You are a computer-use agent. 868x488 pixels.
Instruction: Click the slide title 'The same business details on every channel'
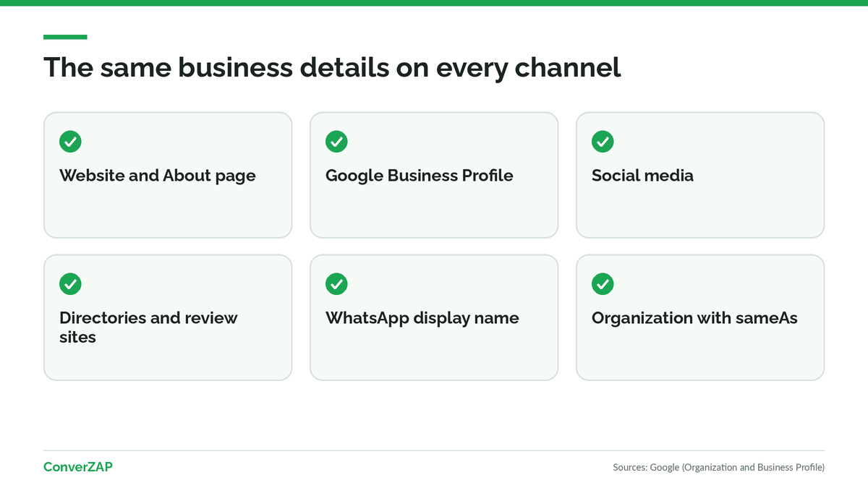click(x=332, y=67)
